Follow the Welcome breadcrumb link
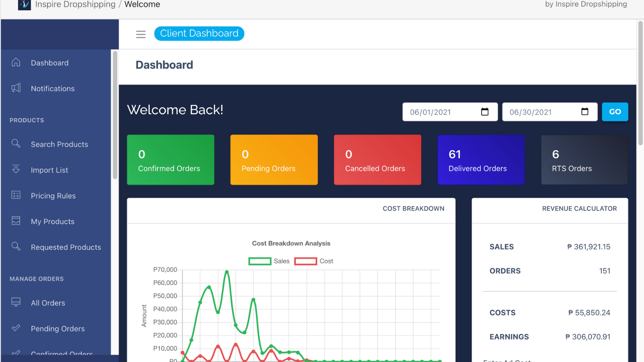 142,4
